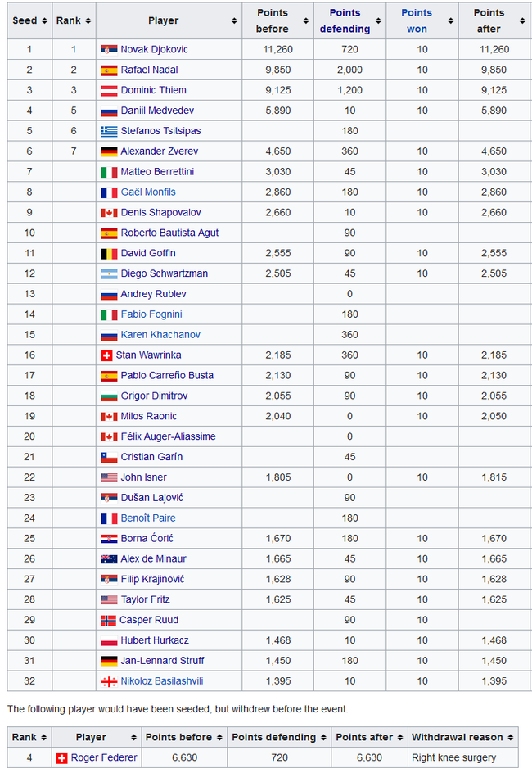Sort withdrawal table by Withdrawal reason arrows
Image resolution: width=532 pixels, height=782 pixels.
tap(511, 738)
